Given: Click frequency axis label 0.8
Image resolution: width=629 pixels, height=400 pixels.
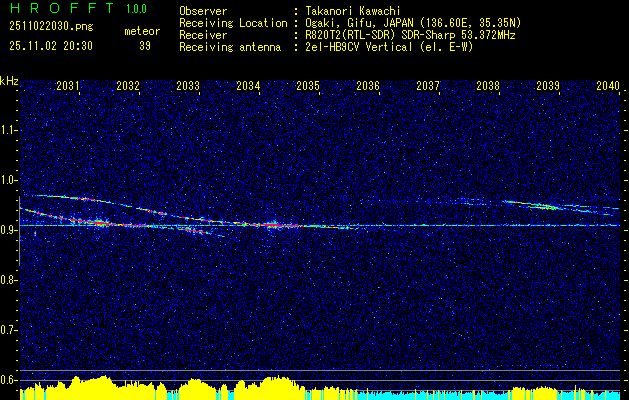Looking at the screenshot, I should click(x=9, y=280).
